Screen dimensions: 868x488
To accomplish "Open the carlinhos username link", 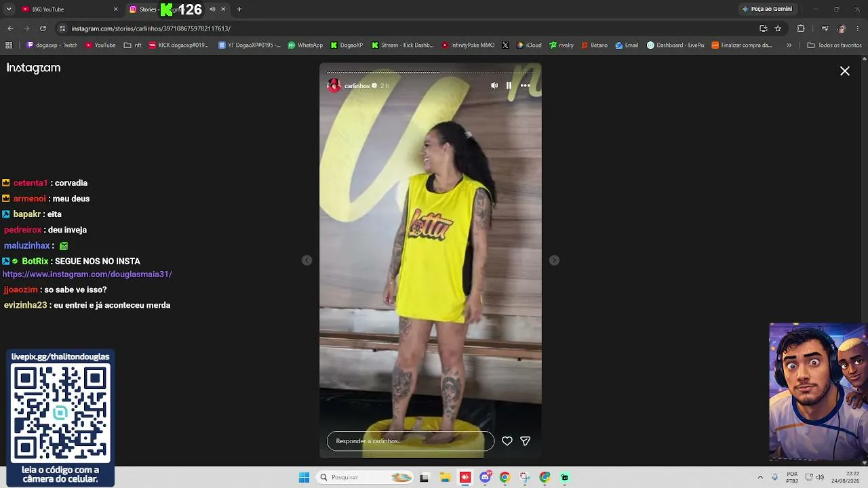I will (357, 86).
